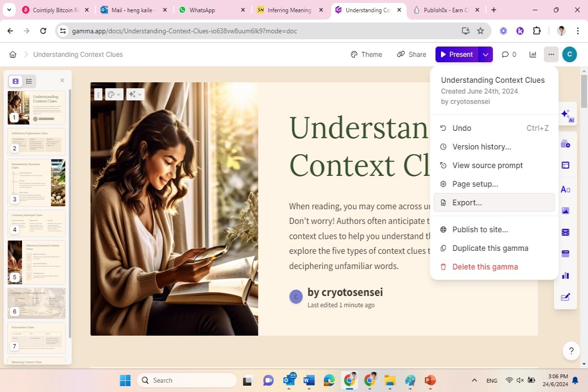This screenshot has height=392, width=588.
Task: Show hidden system tray icons chevron
Action: tap(474, 380)
